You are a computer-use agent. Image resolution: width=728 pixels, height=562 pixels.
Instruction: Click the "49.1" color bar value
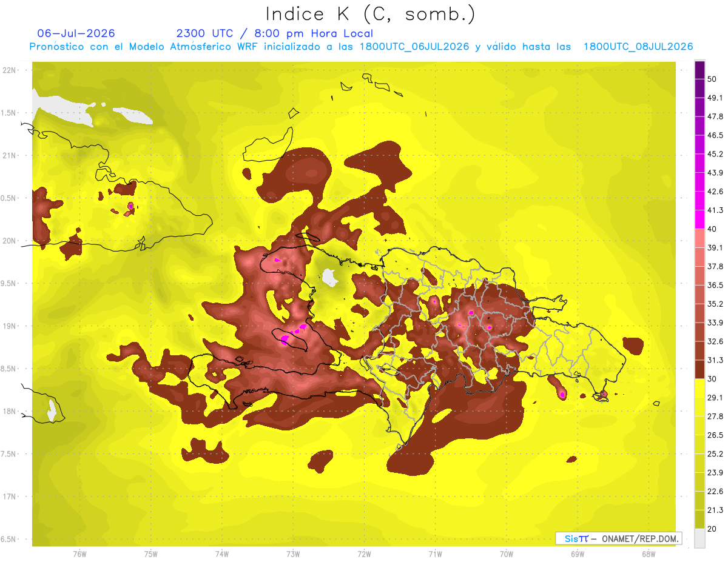pyautogui.click(x=715, y=98)
